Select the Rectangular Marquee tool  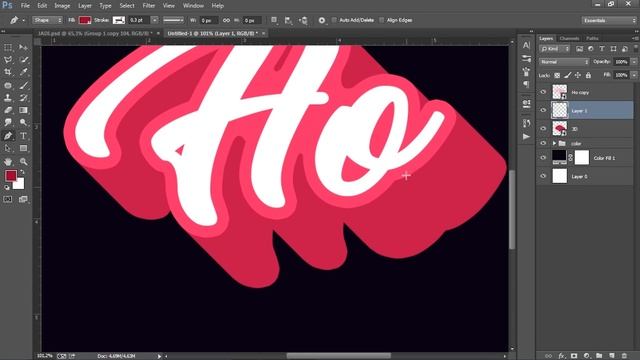(8, 47)
